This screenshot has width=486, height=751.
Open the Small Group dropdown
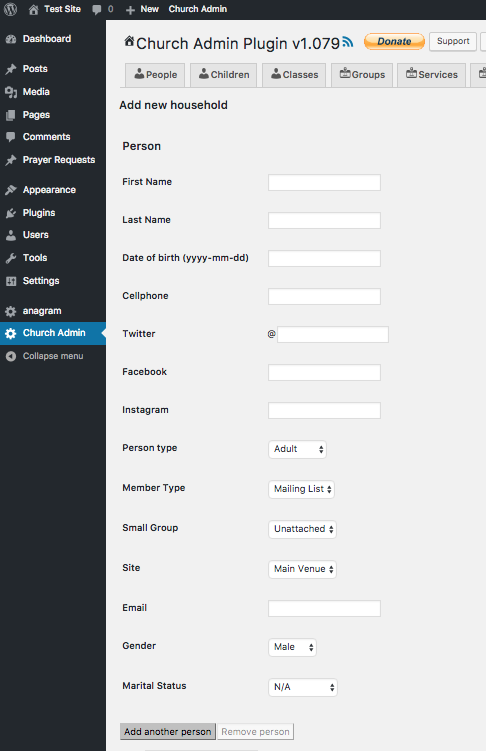[302, 529]
